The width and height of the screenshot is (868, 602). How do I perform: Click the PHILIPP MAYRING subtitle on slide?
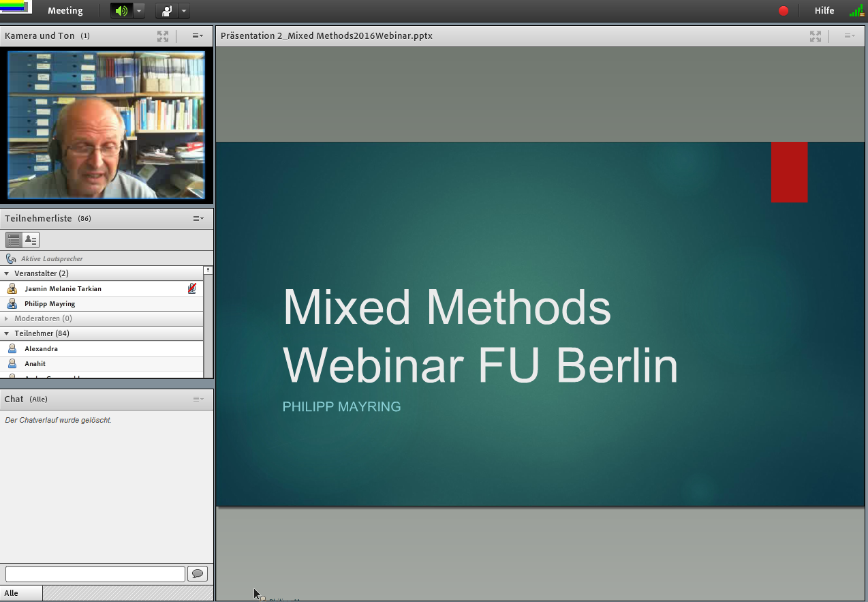pos(341,407)
